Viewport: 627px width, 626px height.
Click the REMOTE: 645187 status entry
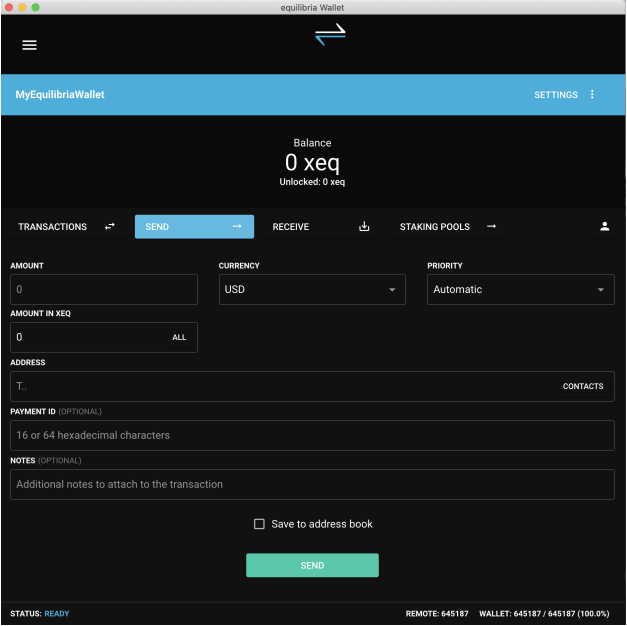(x=436, y=614)
